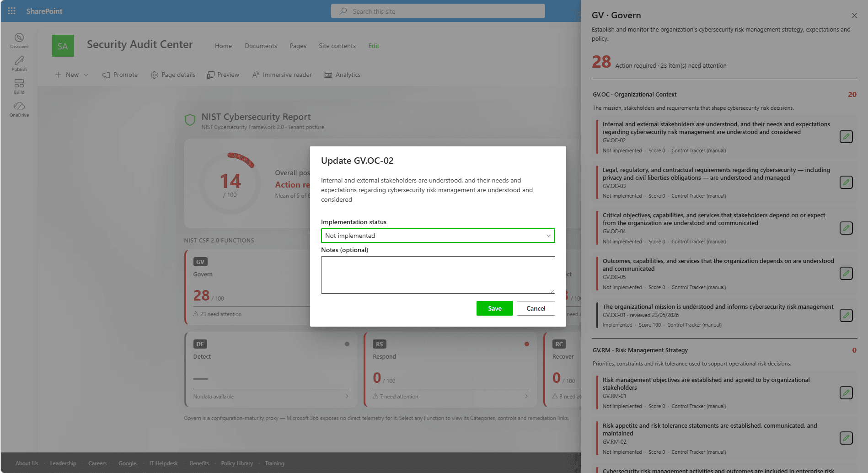The width and height of the screenshot is (868, 473).
Task: Edit control GV.OC-04 pencil icon
Action: pyautogui.click(x=846, y=228)
